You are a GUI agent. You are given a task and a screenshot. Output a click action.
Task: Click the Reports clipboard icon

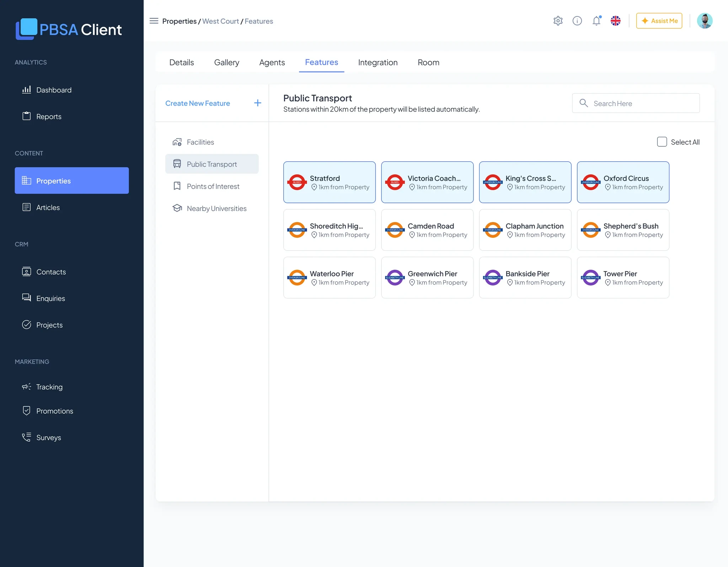(27, 116)
